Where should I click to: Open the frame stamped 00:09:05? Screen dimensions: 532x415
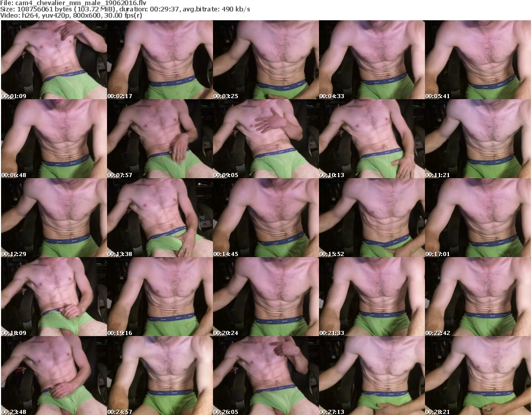coord(266,139)
